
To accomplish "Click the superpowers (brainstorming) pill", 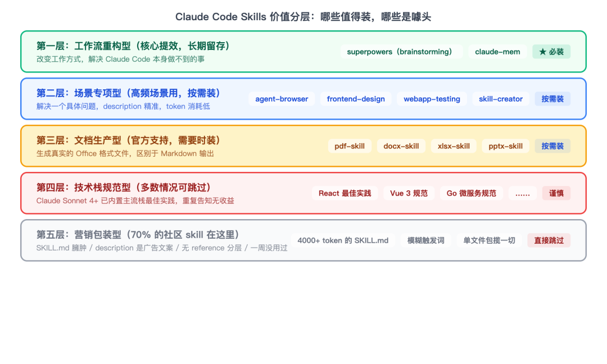I will click(x=401, y=52).
